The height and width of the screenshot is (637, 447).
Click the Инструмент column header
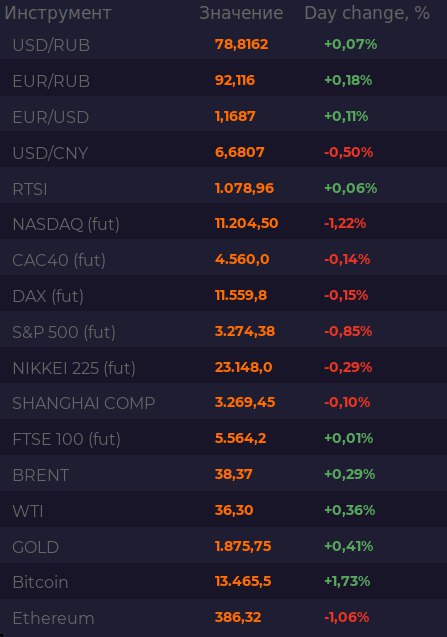point(58,13)
